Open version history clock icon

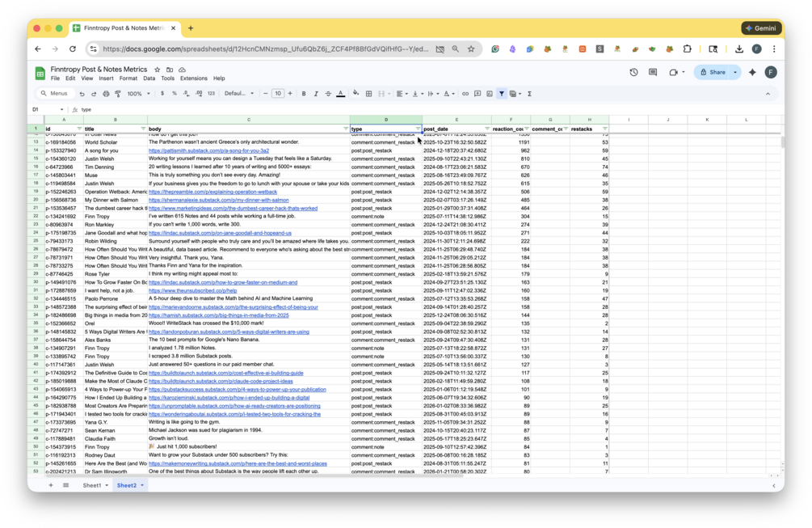[x=634, y=73]
